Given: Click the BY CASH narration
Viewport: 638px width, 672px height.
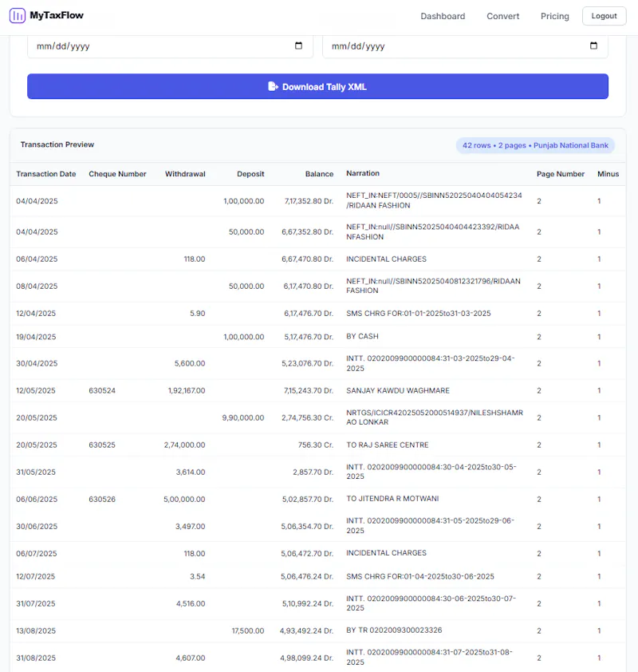Looking at the screenshot, I should (x=362, y=337).
